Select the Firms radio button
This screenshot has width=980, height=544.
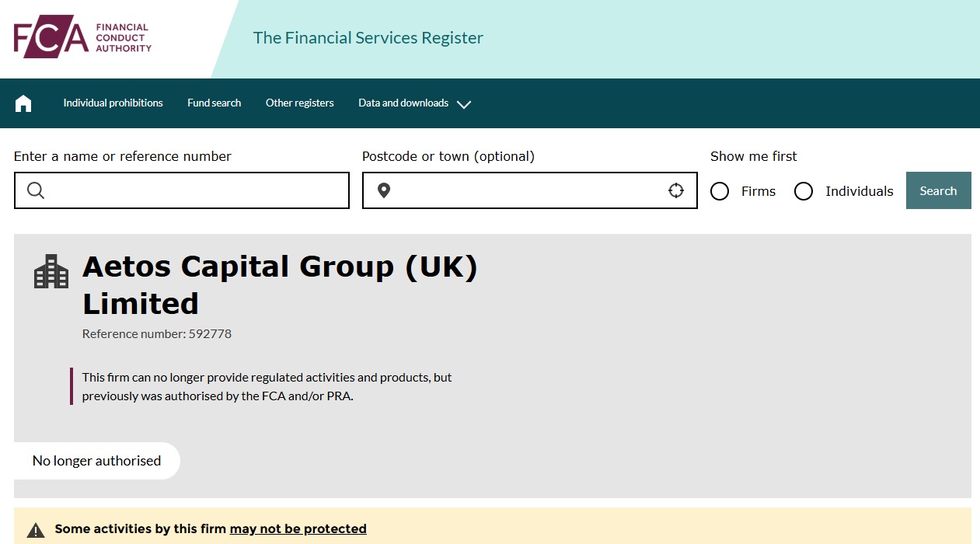[x=720, y=191]
